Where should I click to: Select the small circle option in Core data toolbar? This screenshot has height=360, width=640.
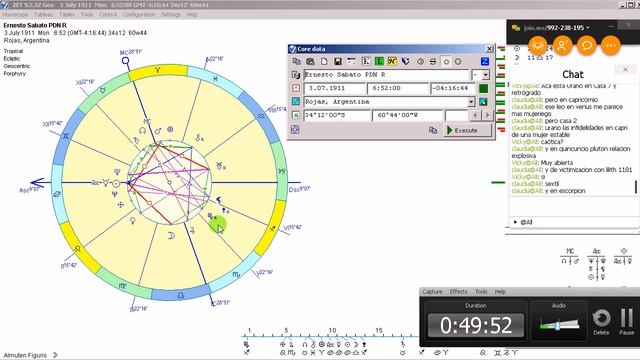(x=446, y=62)
